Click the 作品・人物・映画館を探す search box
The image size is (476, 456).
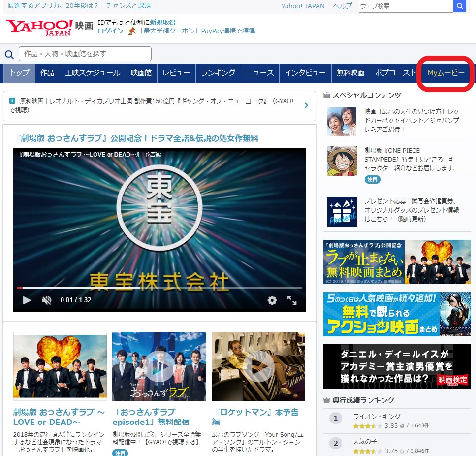tap(85, 54)
